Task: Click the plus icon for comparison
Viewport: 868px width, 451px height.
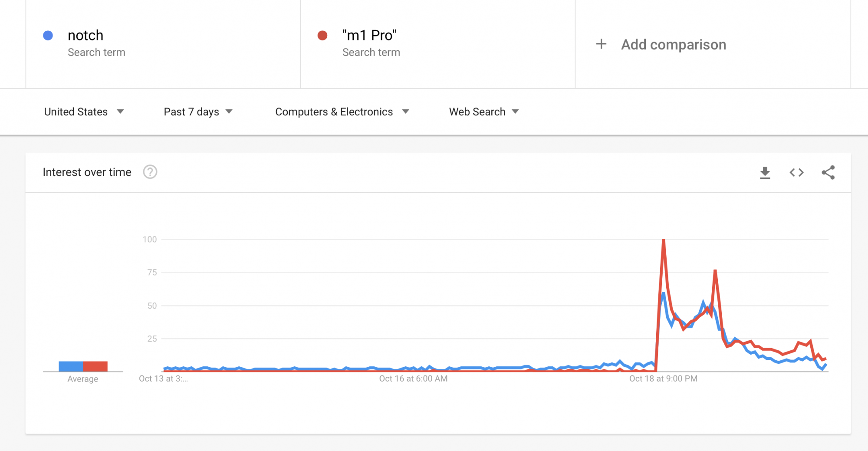Action: tap(601, 44)
